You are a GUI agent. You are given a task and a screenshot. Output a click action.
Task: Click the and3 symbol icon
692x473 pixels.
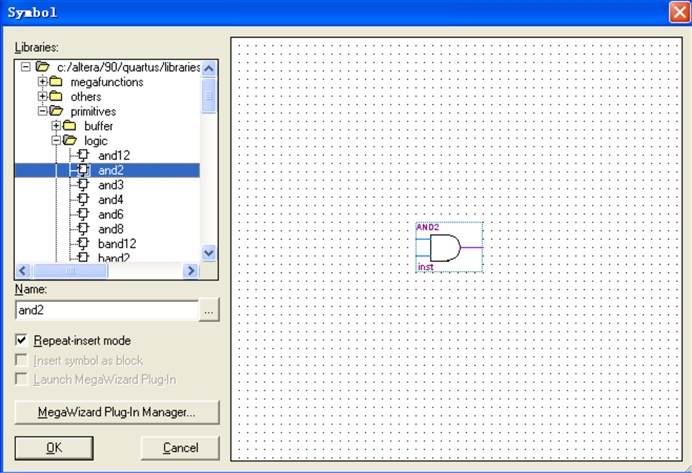[x=83, y=184]
